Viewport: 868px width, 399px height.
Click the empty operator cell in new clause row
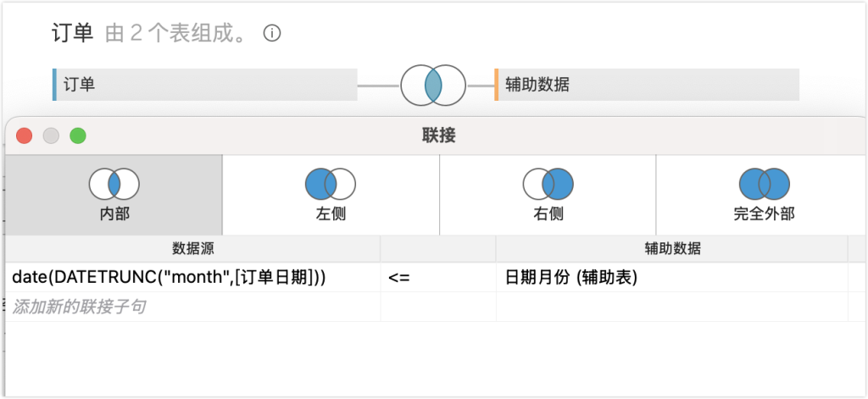pyautogui.click(x=437, y=307)
